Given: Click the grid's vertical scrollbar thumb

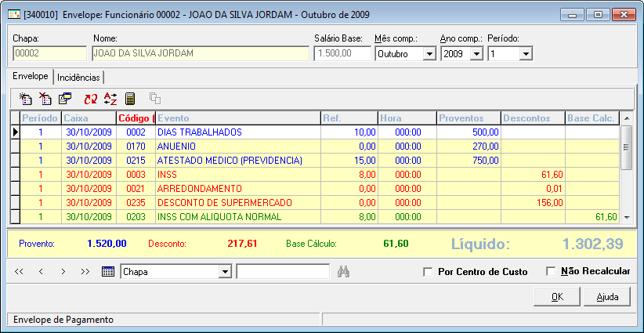Looking at the screenshot, I should click(626, 147).
